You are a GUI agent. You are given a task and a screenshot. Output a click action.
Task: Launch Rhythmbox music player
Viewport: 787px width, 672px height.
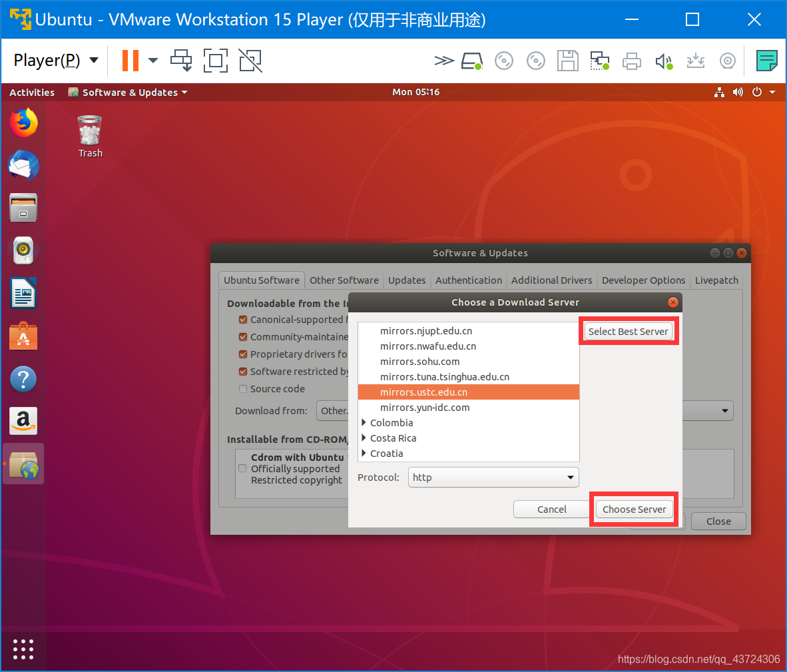23,250
